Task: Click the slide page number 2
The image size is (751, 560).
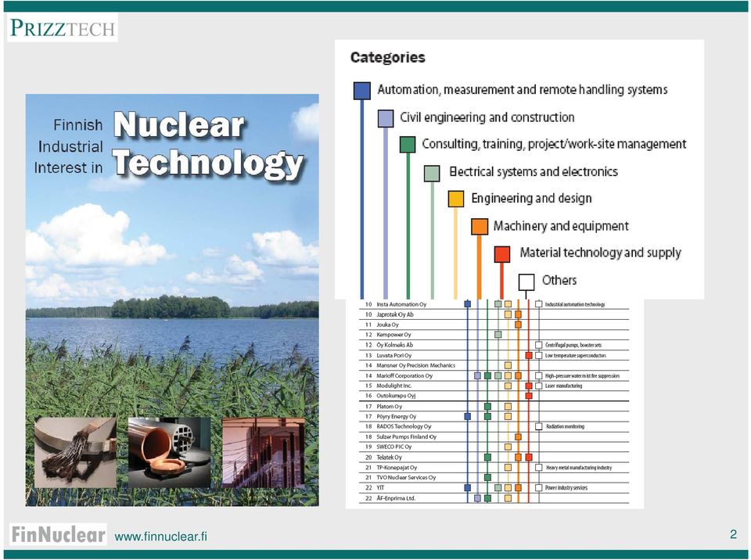Action: tap(733, 534)
